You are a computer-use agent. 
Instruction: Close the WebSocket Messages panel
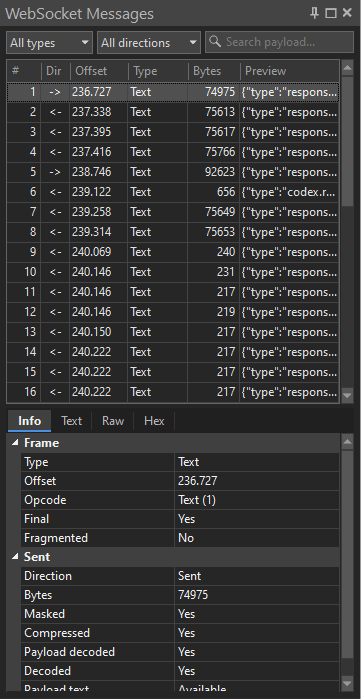347,13
